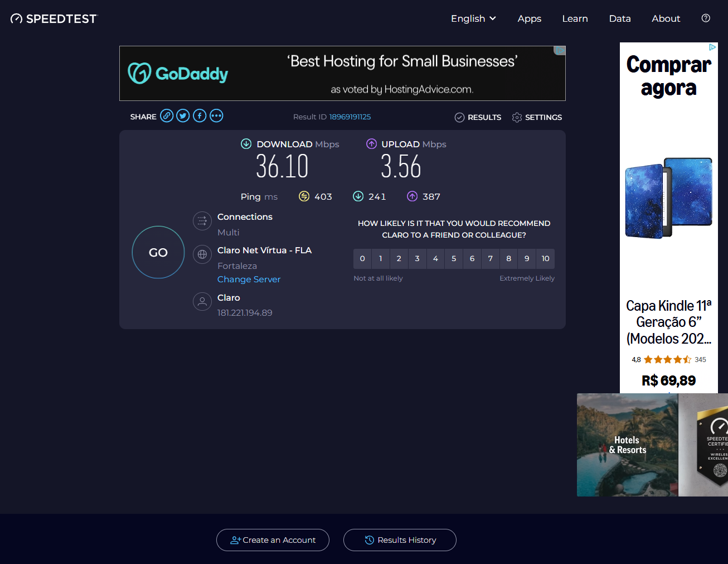Click the server globe icon
The height and width of the screenshot is (564, 728).
[x=202, y=254]
